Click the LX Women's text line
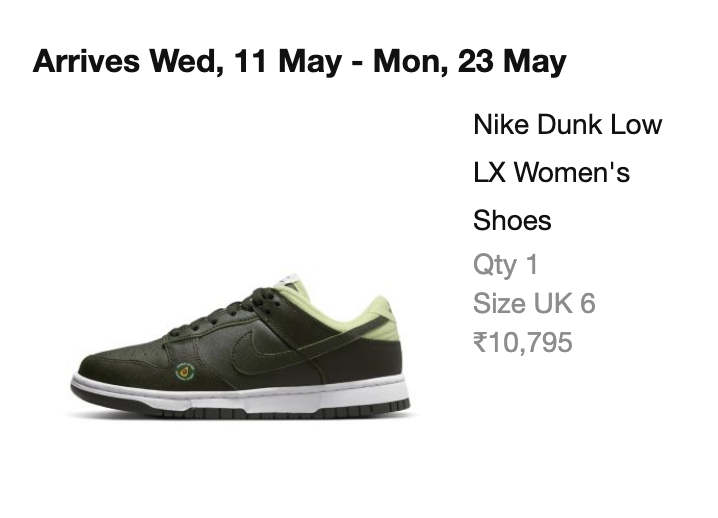Viewport: 718px width, 518px height. pos(551,173)
